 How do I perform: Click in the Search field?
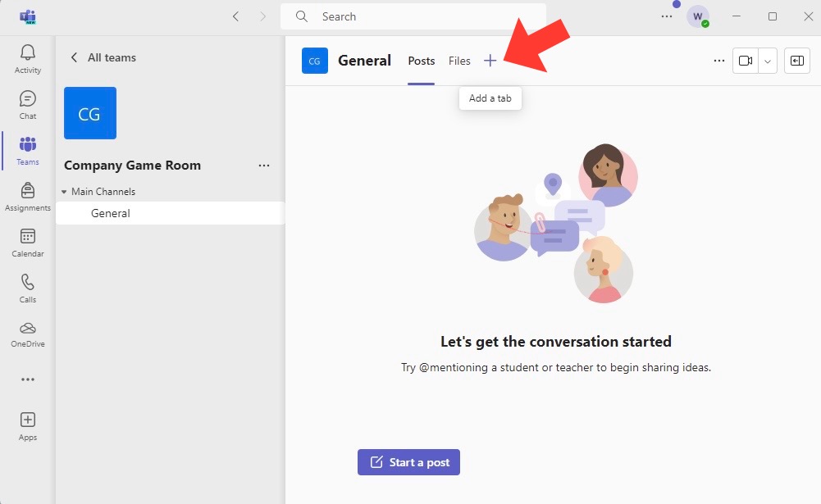[413, 16]
